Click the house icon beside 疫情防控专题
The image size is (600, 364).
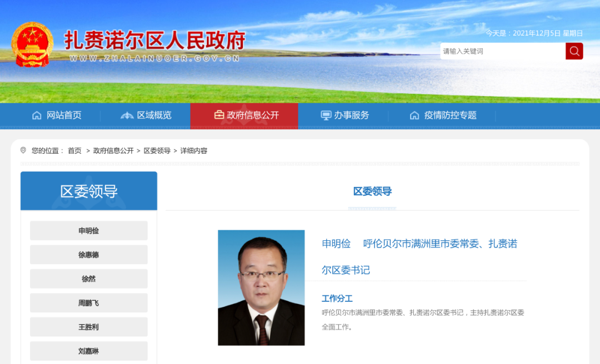click(414, 115)
